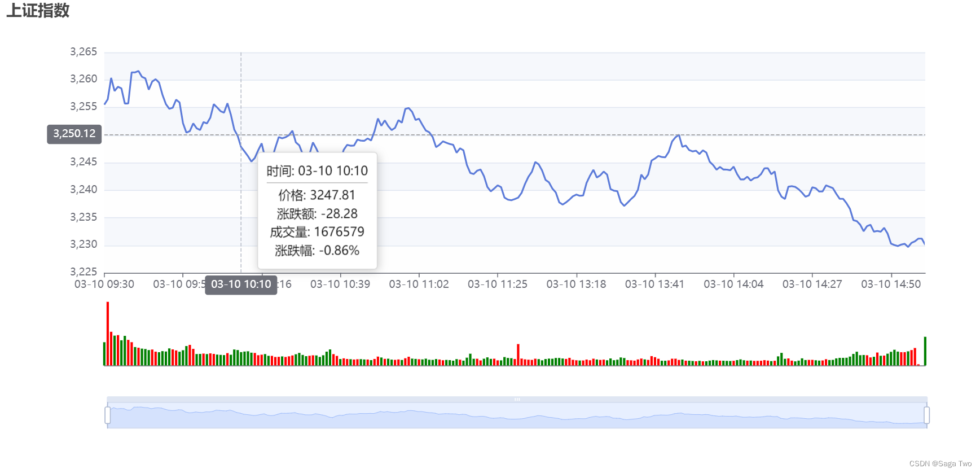This screenshot has width=980, height=473.
Task: Click the left handle of the zoom slider
Action: click(108, 415)
